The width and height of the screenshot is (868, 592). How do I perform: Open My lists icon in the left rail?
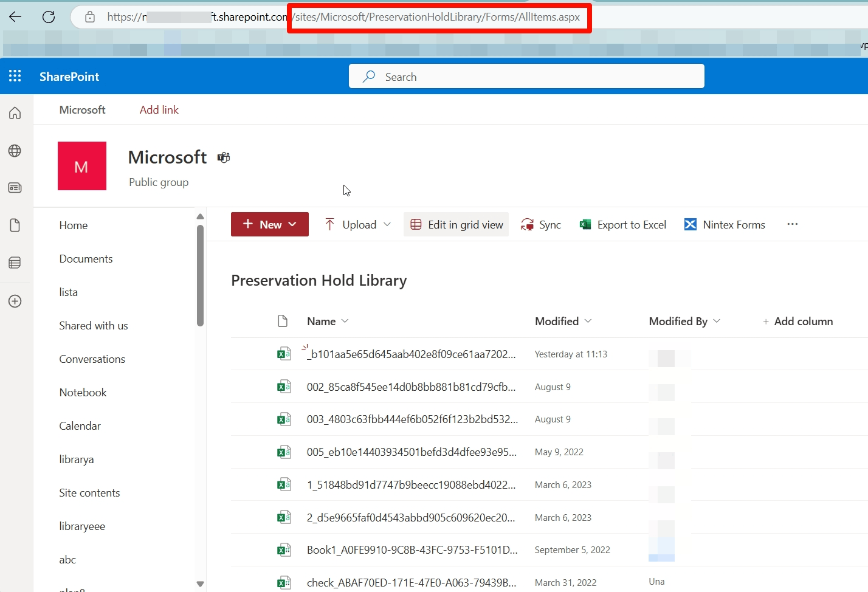click(15, 263)
